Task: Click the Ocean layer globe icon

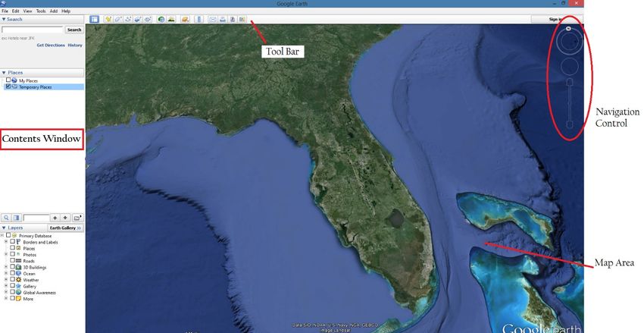Action: pyautogui.click(x=18, y=273)
